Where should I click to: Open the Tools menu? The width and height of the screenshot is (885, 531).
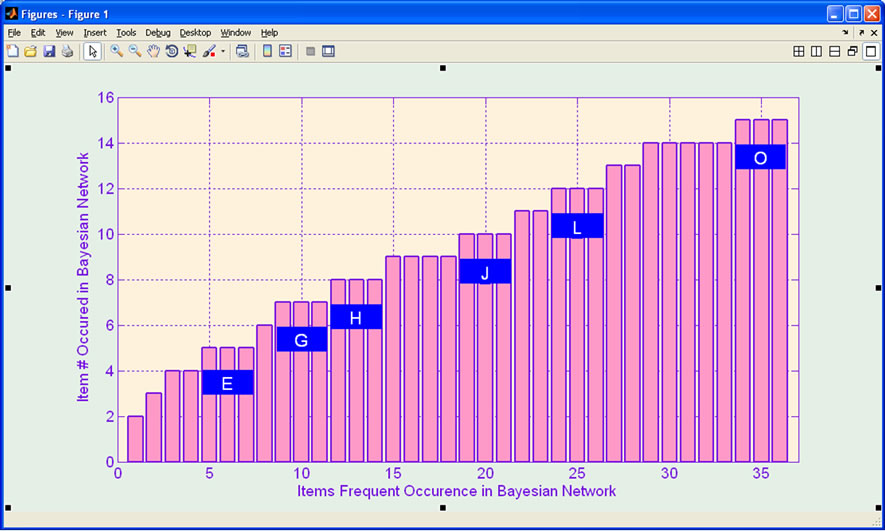pos(126,33)
